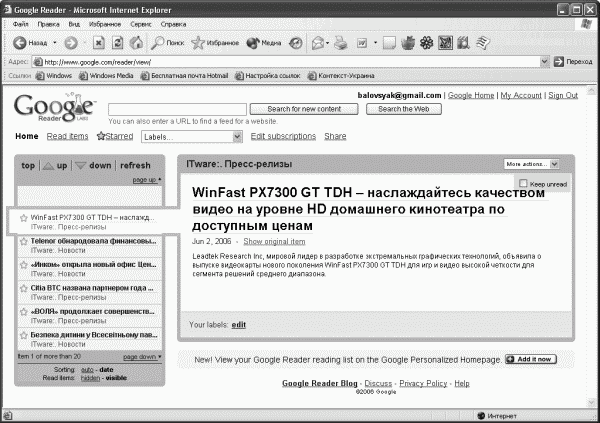The width and height of the screenshot is (600, 423).
Task: Click the Google Reader search field
Action: [178, 109]
